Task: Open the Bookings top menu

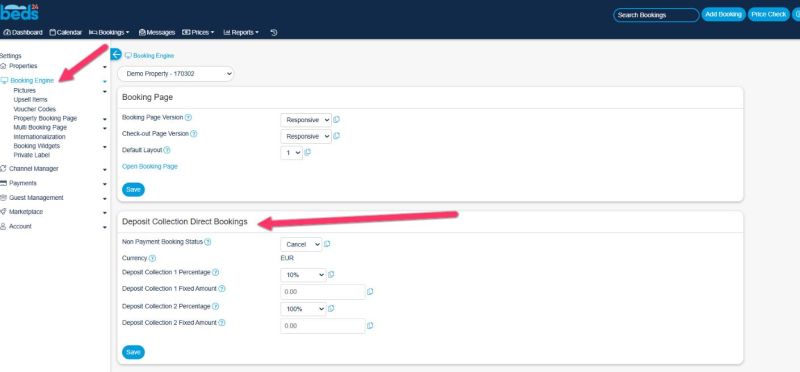Action: click(109, 32)
